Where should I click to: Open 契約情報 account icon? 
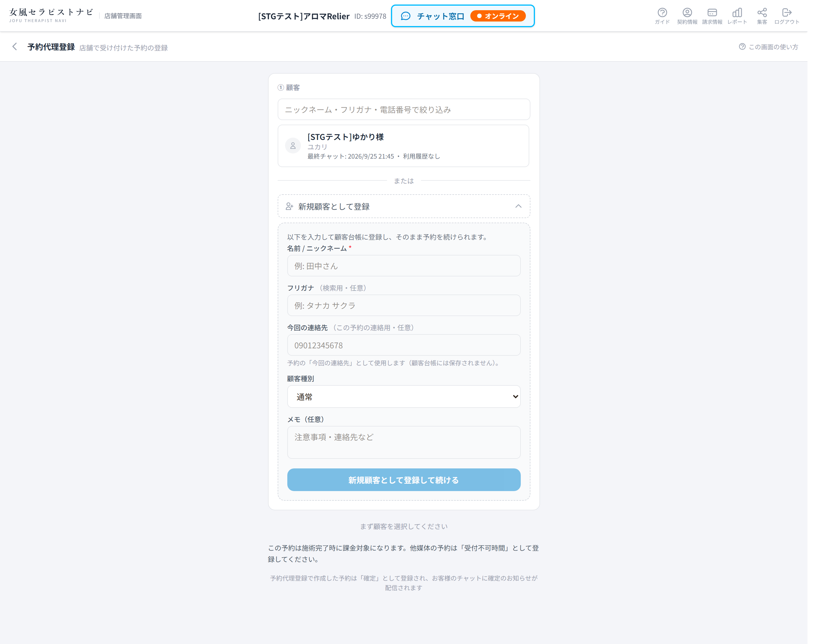tap(687, 16)
